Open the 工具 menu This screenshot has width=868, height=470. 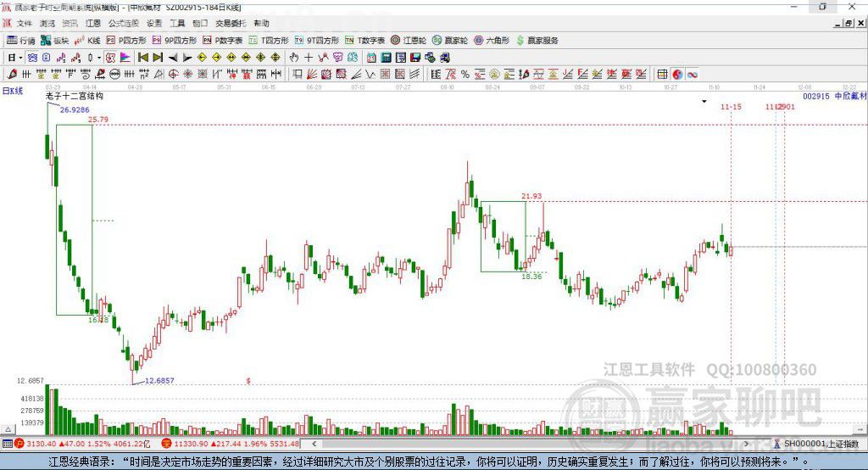pos(177,23)
